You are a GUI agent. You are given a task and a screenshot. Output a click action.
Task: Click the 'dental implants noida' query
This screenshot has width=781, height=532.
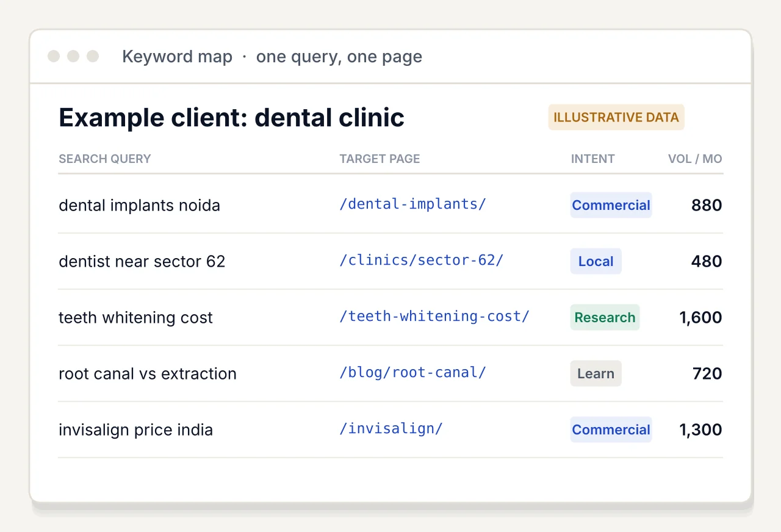point(139,205)
